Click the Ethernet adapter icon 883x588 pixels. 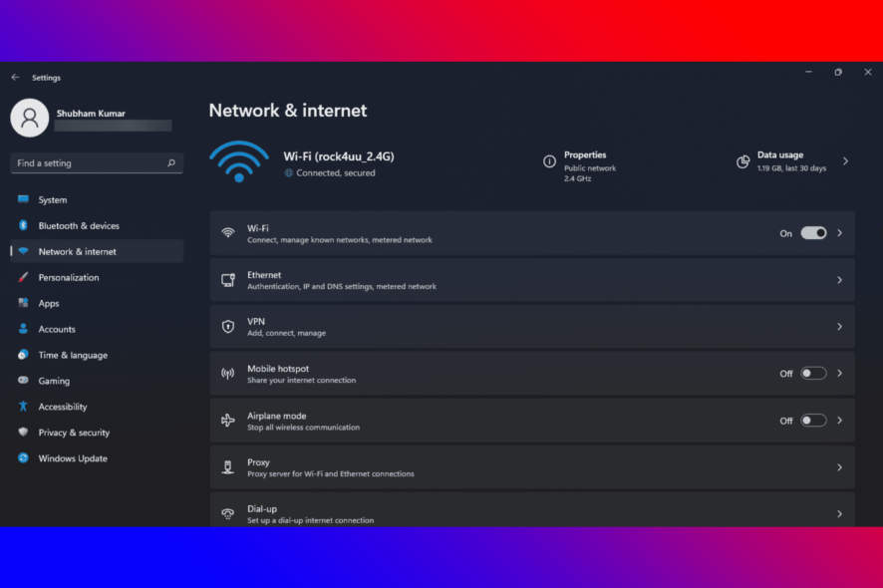227,280
